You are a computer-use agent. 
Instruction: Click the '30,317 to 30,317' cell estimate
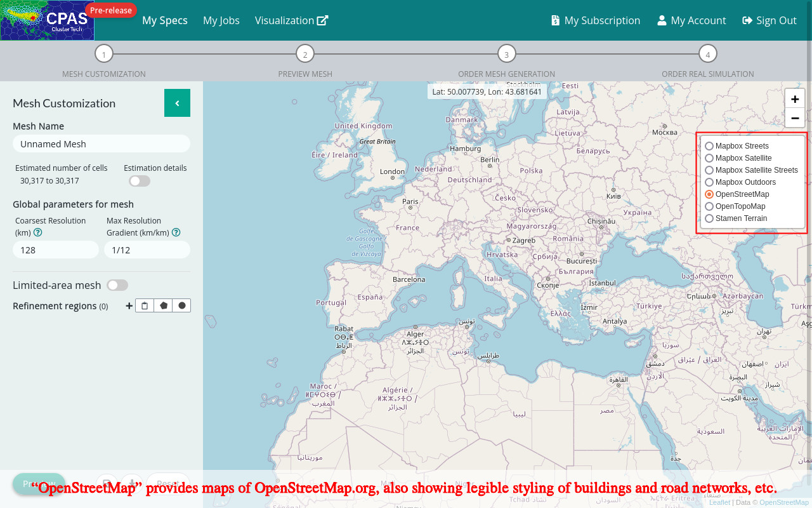coord(49,181)
